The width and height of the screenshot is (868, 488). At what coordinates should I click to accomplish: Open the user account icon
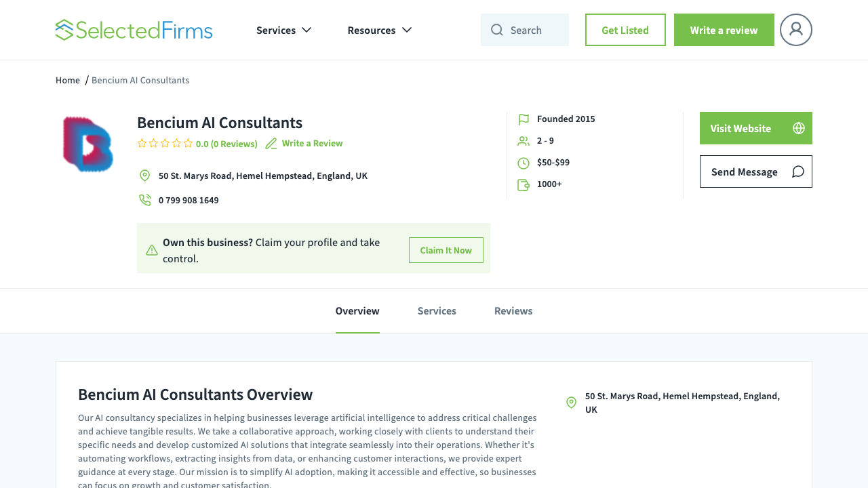795,29
